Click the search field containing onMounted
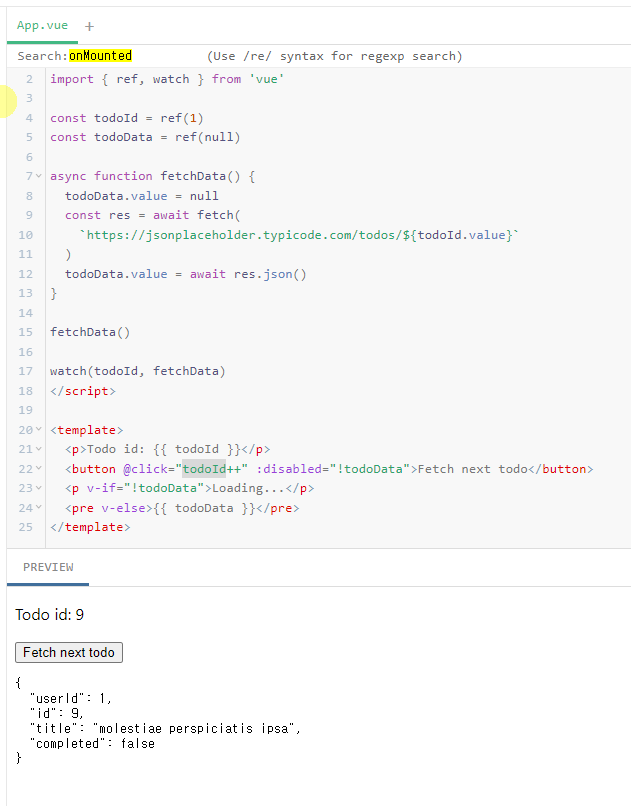Screen dimensions: 631x806 (100, 56)
